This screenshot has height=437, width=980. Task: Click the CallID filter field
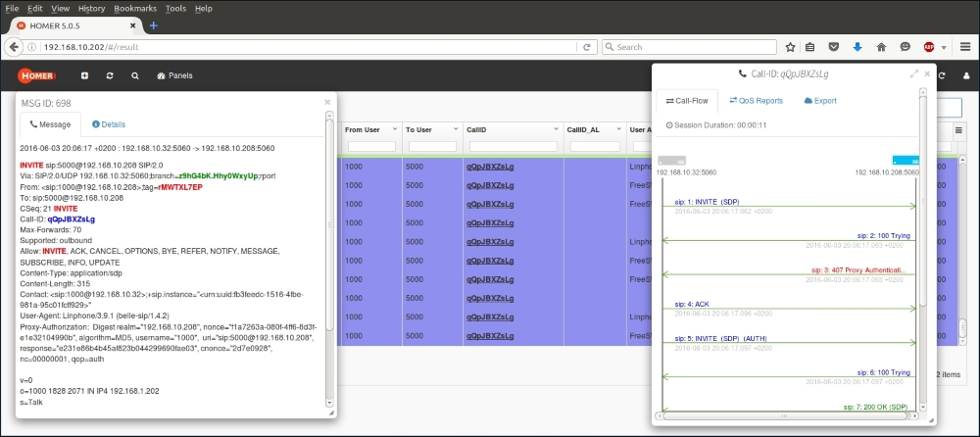514,146
